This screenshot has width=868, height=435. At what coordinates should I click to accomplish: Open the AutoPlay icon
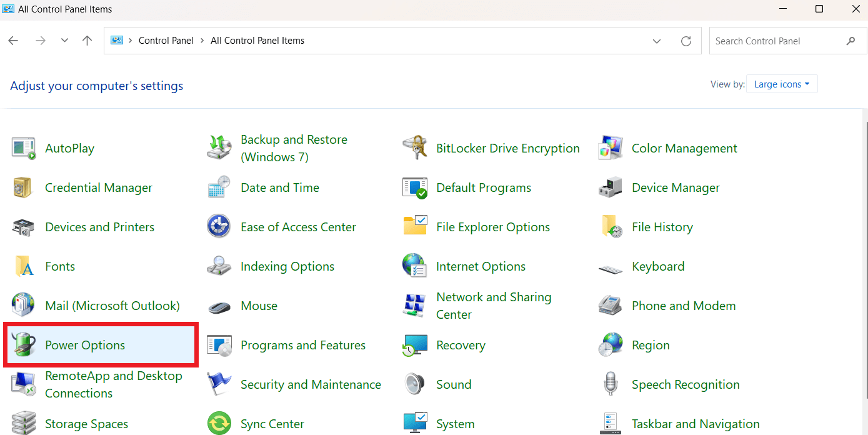[24, 148]
